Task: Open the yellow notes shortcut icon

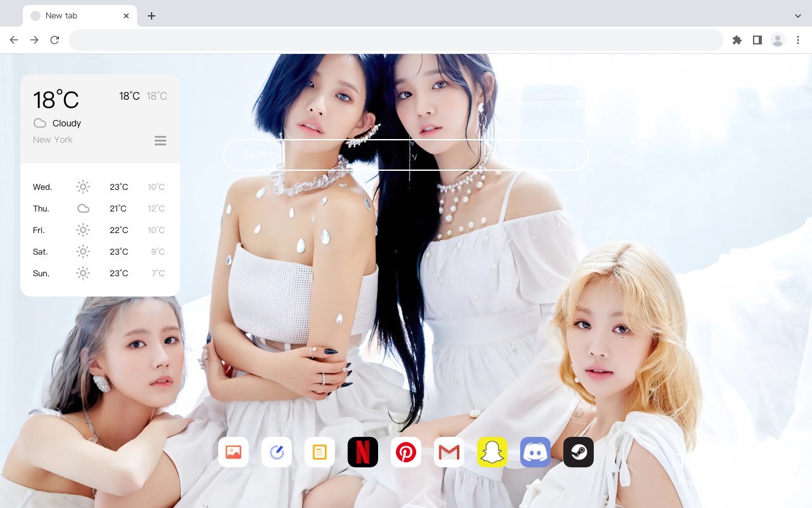Action: [320, 452]
